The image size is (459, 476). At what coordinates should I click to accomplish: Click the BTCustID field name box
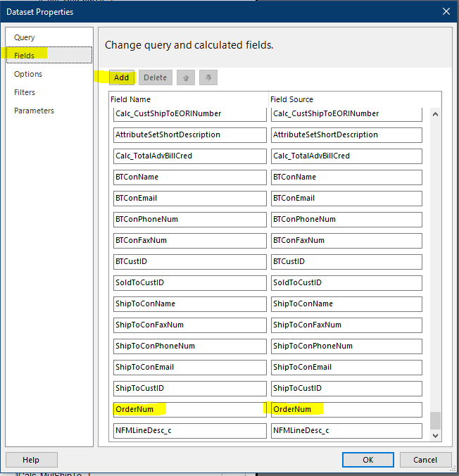point(190,262)
